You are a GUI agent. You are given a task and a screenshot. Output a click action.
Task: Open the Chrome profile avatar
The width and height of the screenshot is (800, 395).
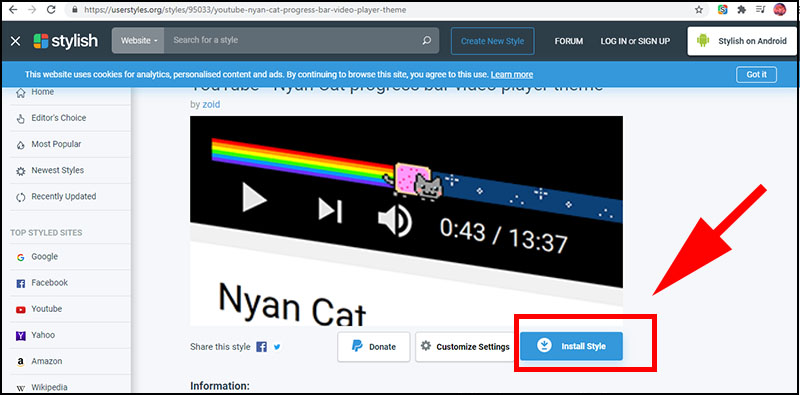(x=780, y=9)
